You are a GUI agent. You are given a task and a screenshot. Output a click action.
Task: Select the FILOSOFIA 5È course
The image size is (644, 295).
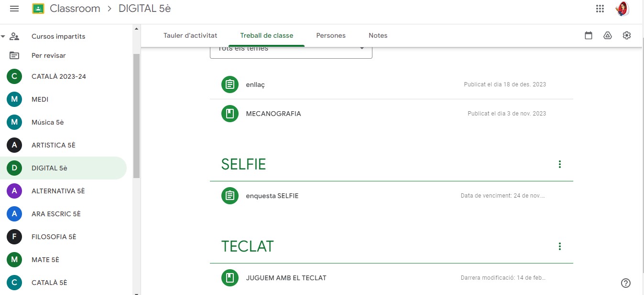click(54, 237)
